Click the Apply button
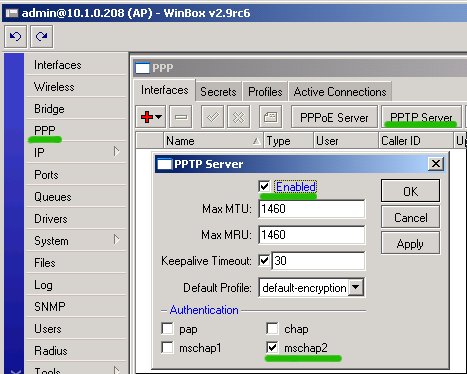The width and height of the screenshot is (467, 374). [410, 243]
